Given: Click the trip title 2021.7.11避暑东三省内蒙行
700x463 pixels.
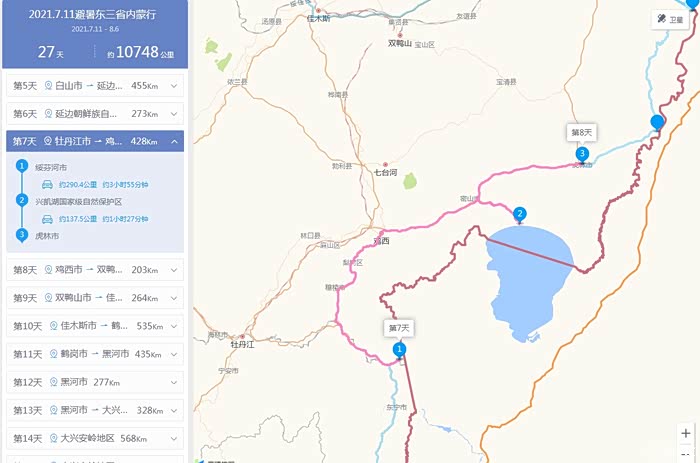Looking at the screenshot, I should 92,14.
